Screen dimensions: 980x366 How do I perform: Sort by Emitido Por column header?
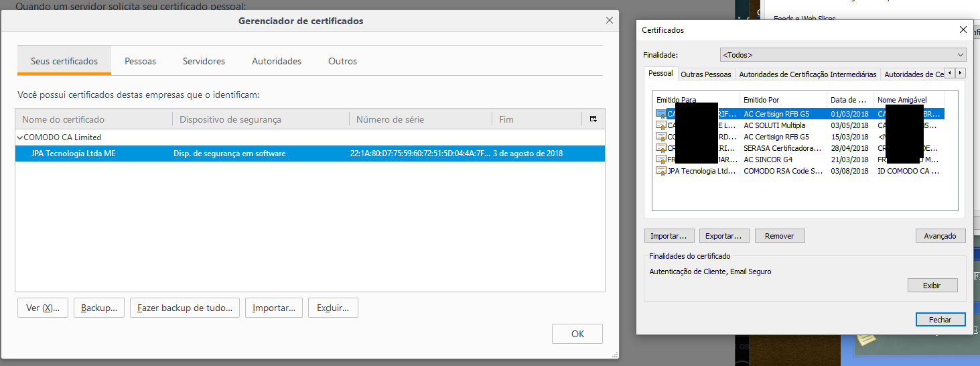point(782,100)
